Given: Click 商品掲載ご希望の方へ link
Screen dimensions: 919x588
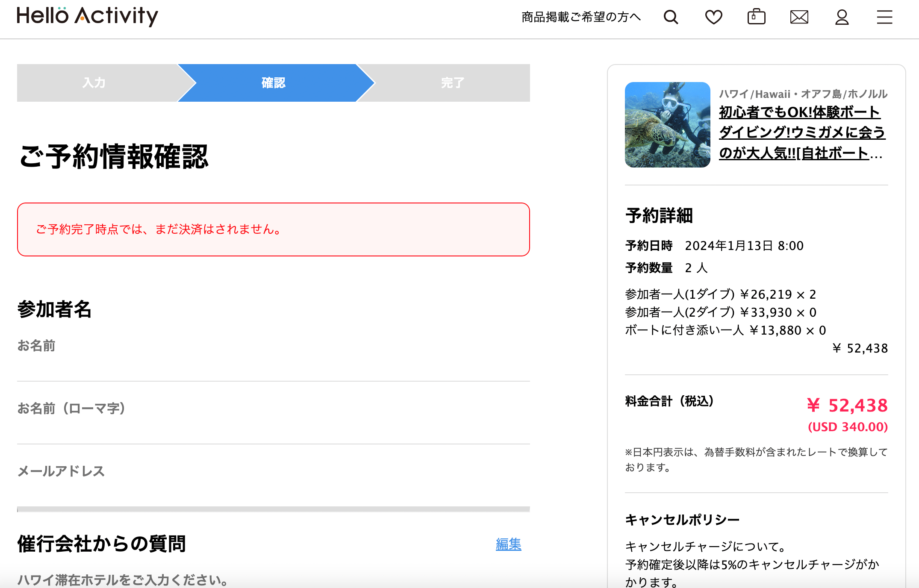Looking at the screenshot, I should click(581, 18).
